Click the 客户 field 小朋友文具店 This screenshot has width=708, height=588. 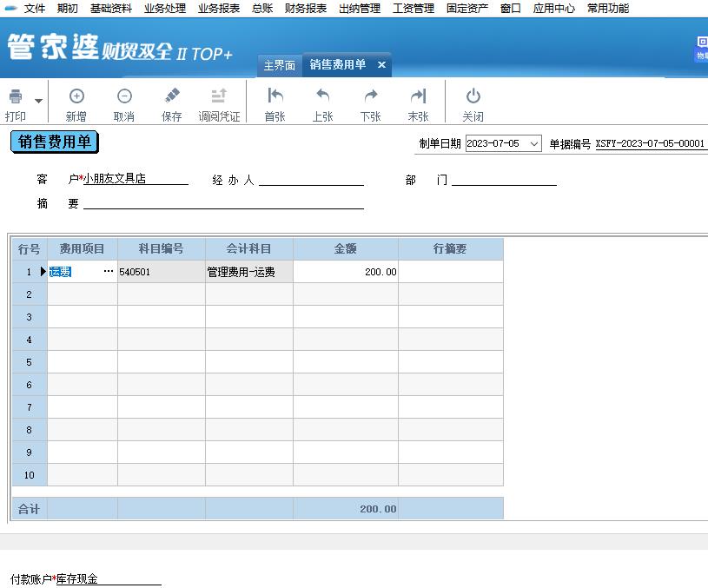[136, 179]
